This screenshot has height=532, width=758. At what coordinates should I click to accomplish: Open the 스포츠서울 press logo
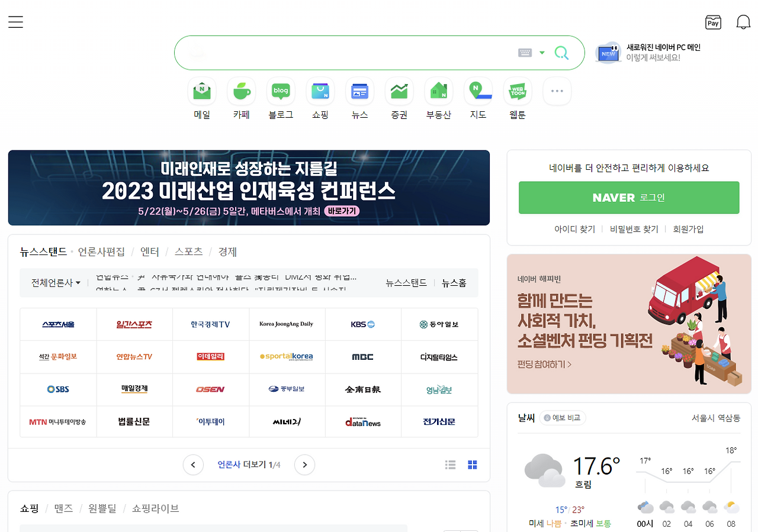tap(58, 324)
